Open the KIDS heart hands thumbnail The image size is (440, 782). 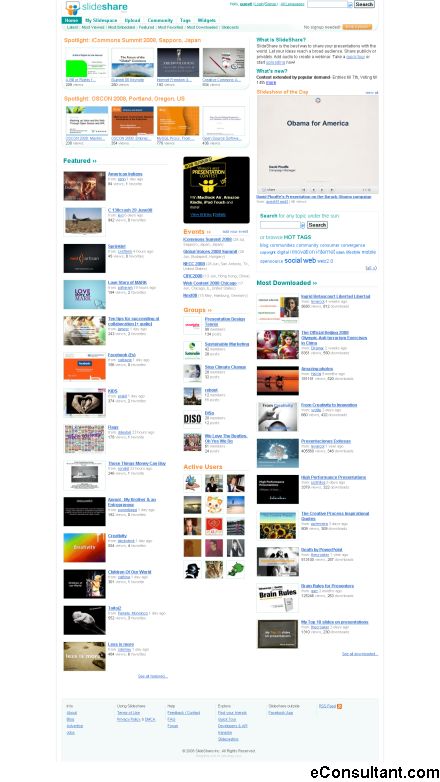[84, 403]
